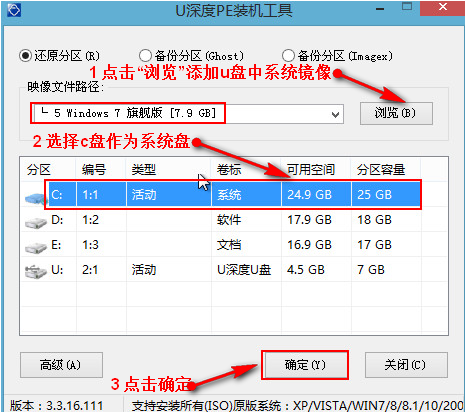Close the window with the red X
This screenshot has height=412, width=467.
[442, 7]
